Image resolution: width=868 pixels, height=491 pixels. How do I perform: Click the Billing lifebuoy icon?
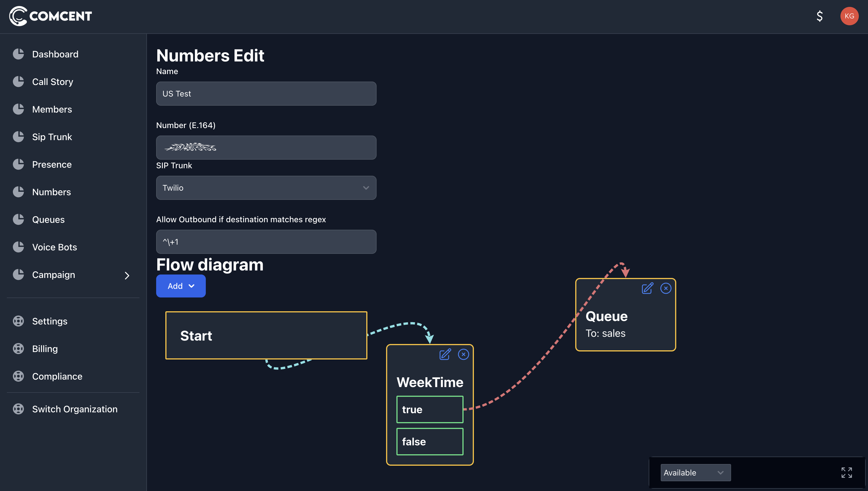tap(18, 348)
